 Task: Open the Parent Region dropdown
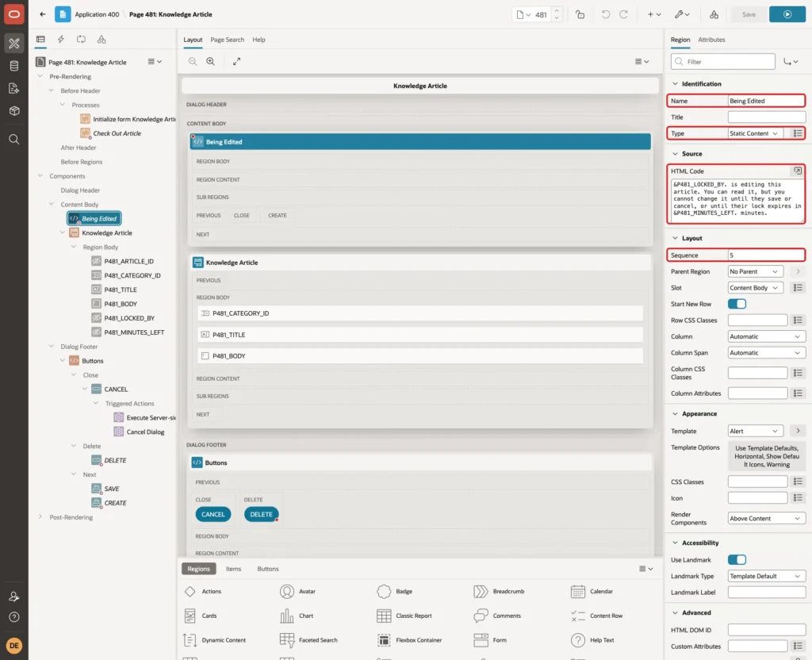(x=755, y=271)
